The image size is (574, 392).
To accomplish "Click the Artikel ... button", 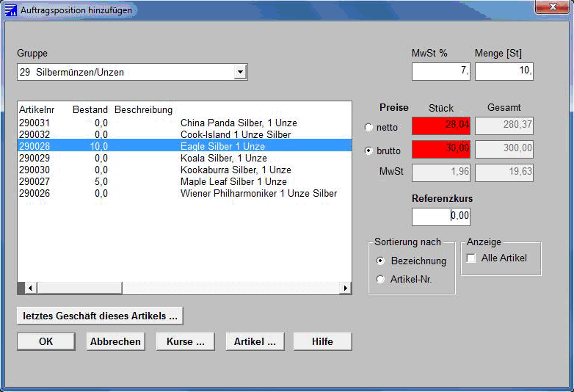I will coord(255,341).
